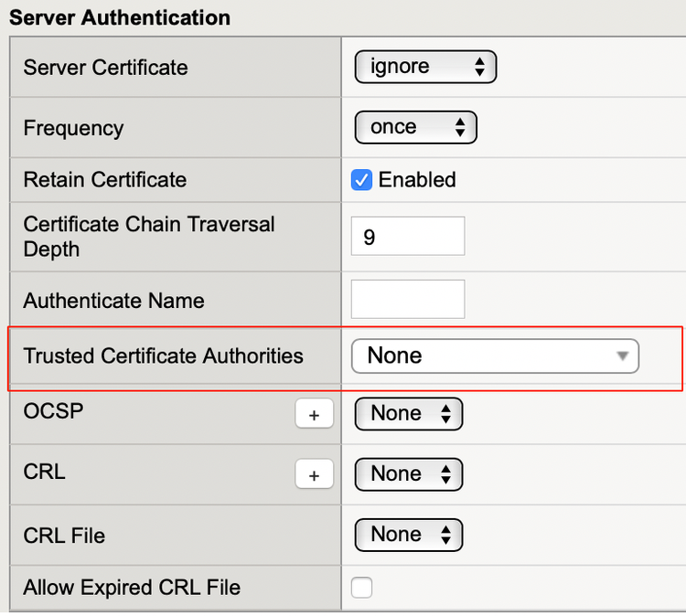Click the Authenticate Name text field
Viewport: 686px width, 616px height.
click(408, 300)
